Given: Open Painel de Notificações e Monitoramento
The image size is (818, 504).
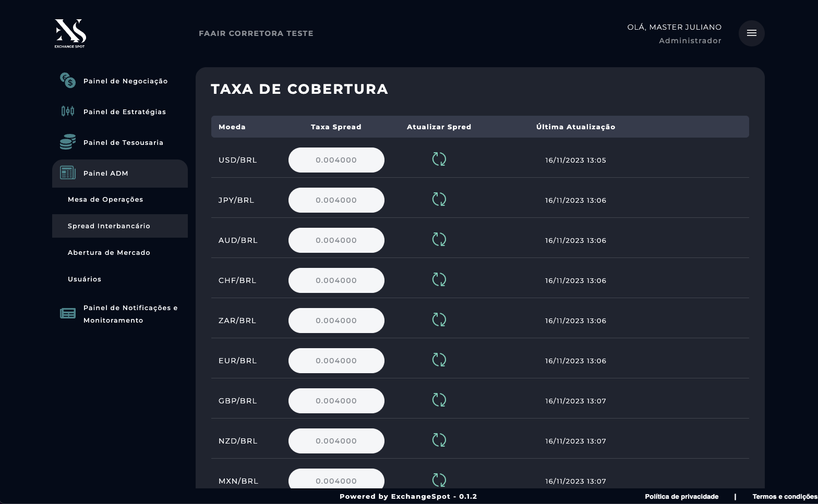Looking at the screenshot, I should point(130,314).
